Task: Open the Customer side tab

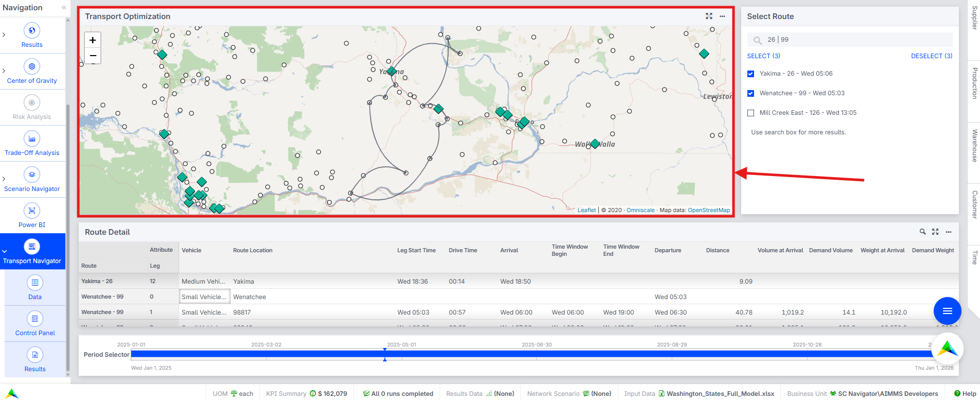Action: (x=974, y=205)
